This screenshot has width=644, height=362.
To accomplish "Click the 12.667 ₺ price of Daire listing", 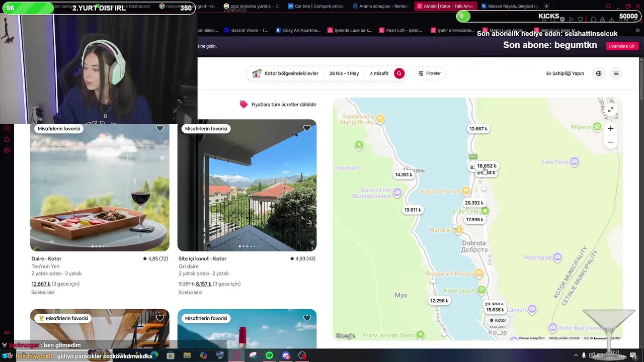I will [x=41, y=284].
